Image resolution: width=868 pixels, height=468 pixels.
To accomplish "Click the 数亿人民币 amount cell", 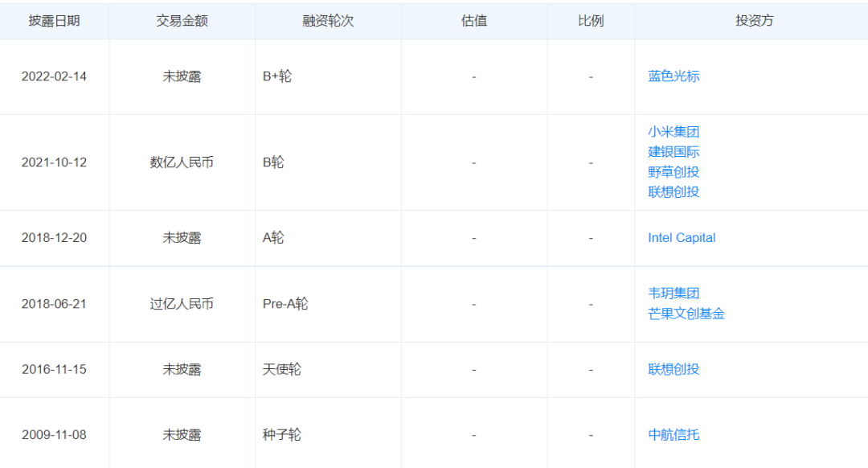I will pyautogui.click(x=182, y=162).
